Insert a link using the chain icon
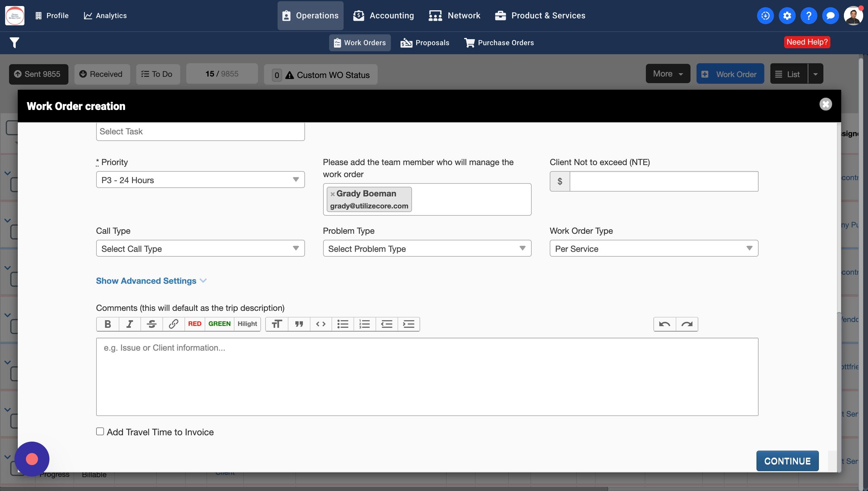The height and width of the screenshot is (491, 868). tap(173, 324)
